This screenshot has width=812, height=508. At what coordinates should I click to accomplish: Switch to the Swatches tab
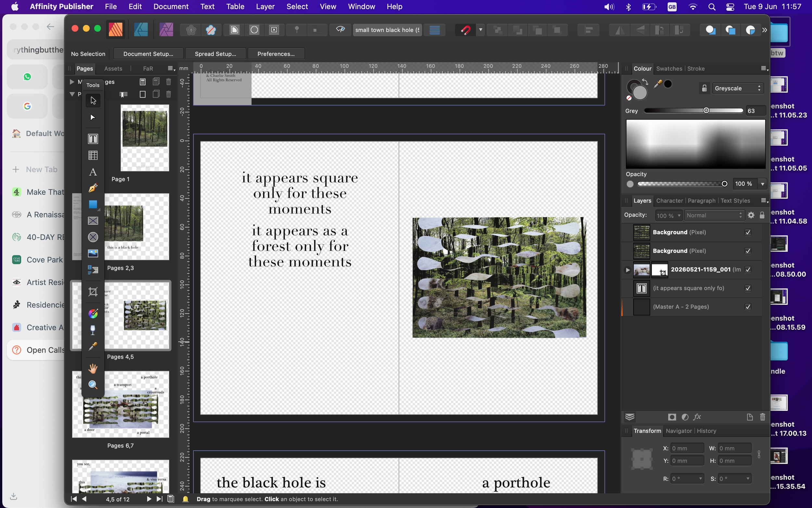tap(669, 69)
